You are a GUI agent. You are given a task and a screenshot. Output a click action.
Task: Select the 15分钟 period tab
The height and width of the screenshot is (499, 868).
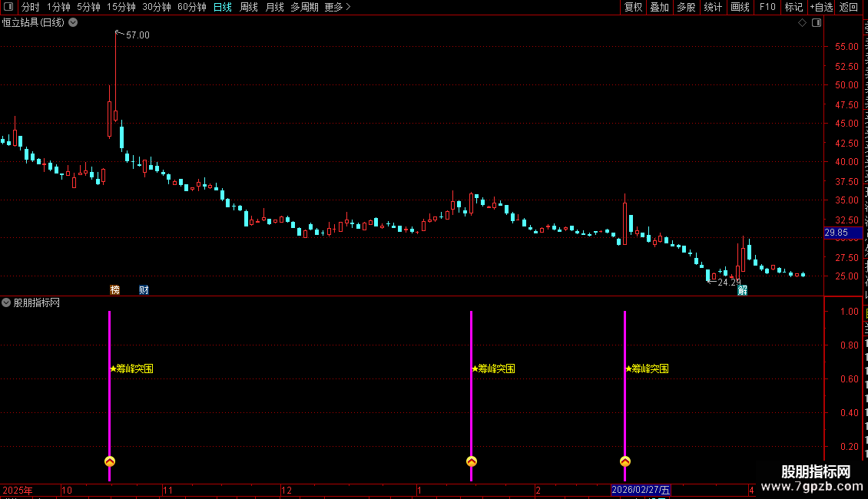coord(121,7)
